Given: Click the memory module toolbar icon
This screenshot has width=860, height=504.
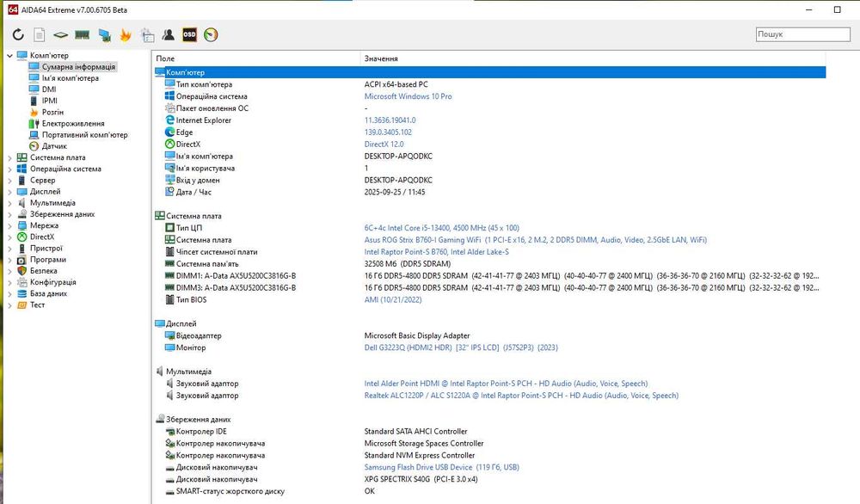Looking at the screenshot, I should click(x=83, y=34).
